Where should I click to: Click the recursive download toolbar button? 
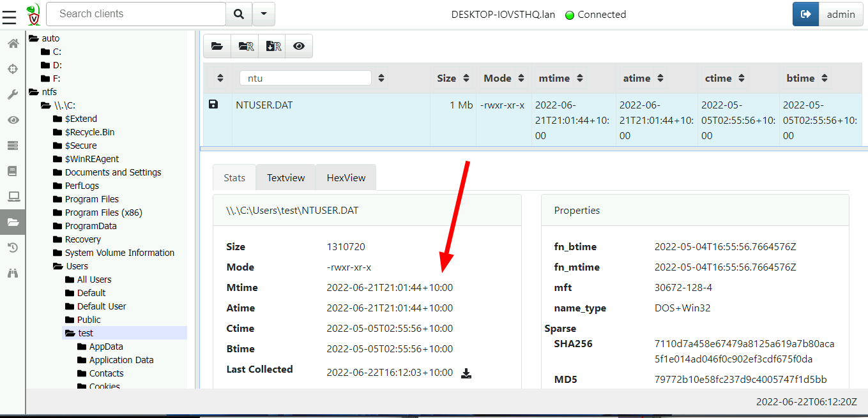point(273,46)
